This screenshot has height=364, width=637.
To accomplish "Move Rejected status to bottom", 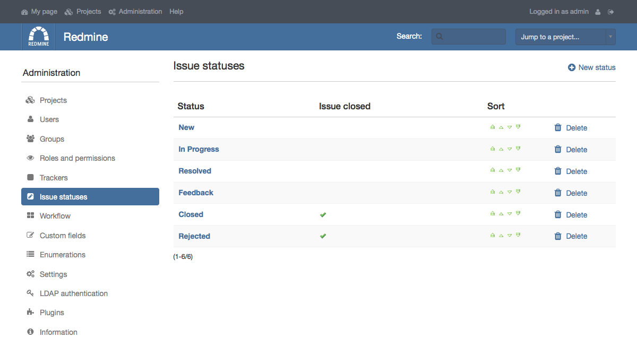I will click(518, 235).
